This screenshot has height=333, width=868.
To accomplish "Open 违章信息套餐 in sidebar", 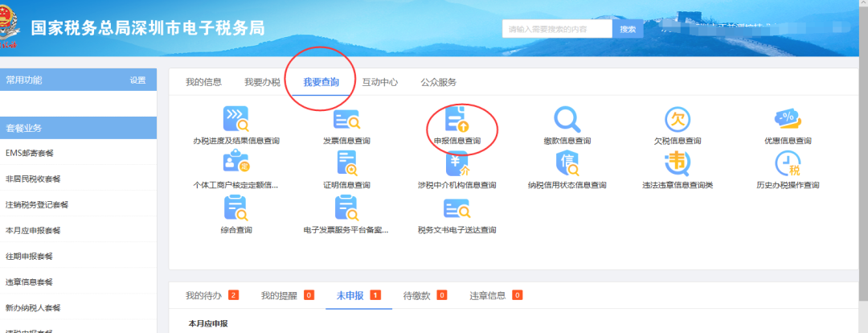I will [78, 282].
